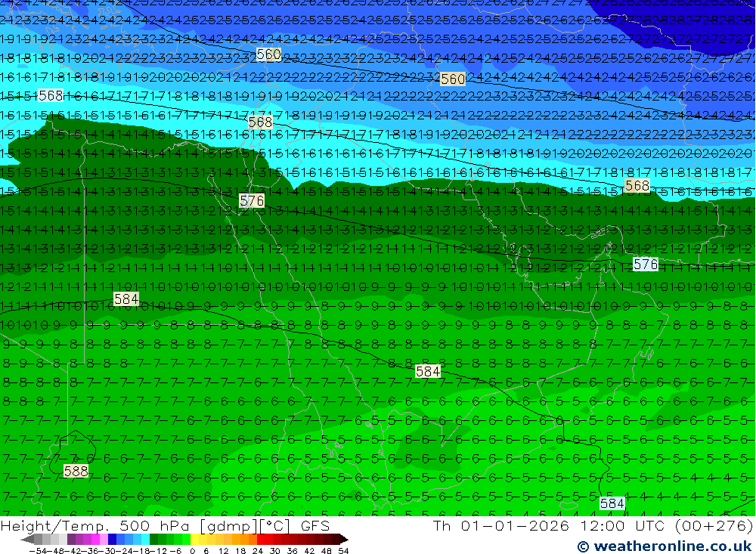756x554 pixels.
Task: Click the 576 contour label on the left side
Action: [x=252, y=200]
